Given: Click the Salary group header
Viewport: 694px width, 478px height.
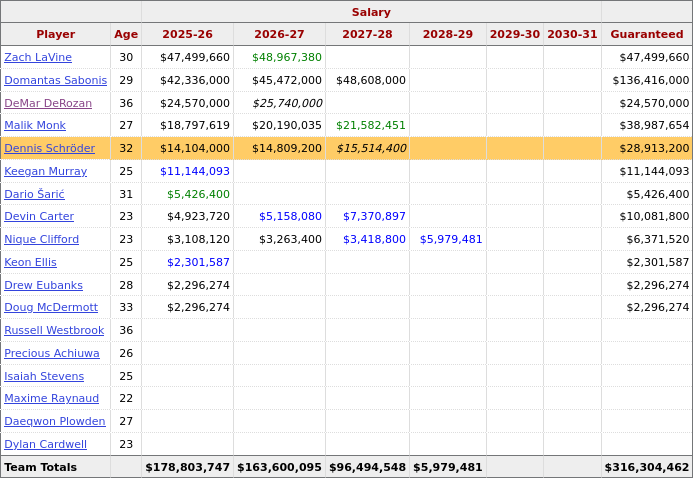Looking at the screenshot, I should 371,12.
